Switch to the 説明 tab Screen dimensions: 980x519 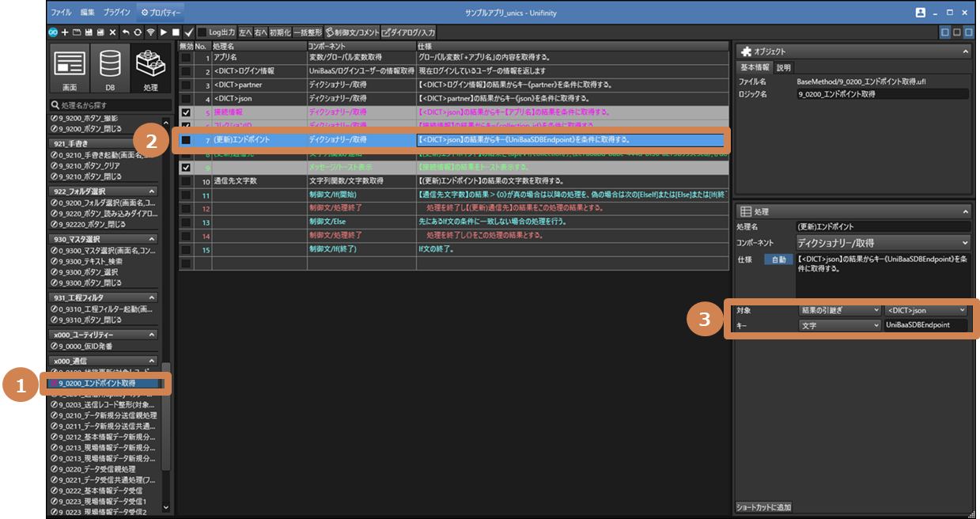coord(783,67)
